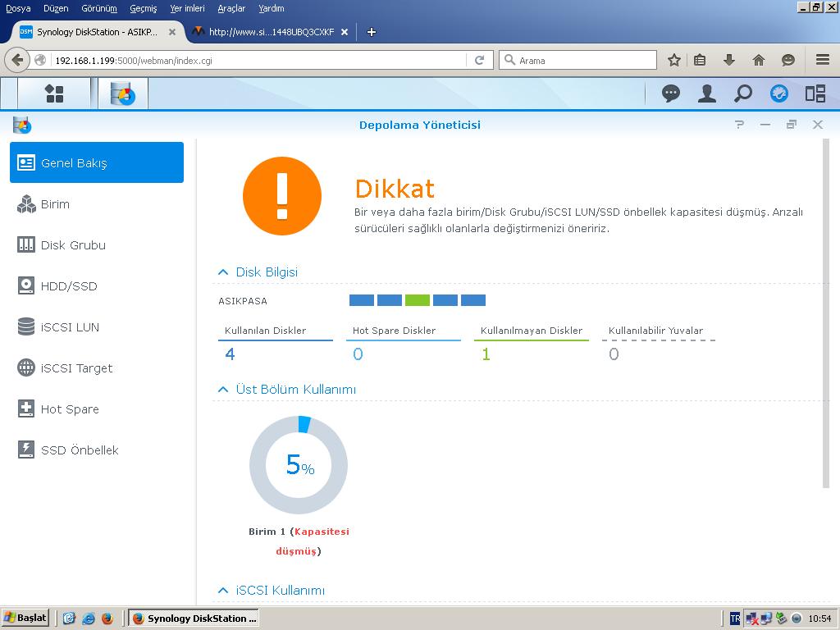Open the Geçmiş menu

143,8
